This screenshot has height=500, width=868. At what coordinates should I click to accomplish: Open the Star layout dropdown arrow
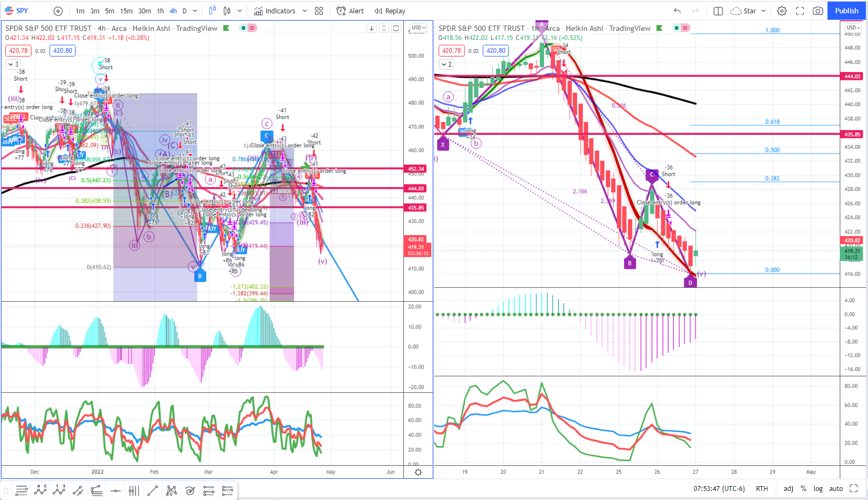pyautogui.click(x=764, y=11)
